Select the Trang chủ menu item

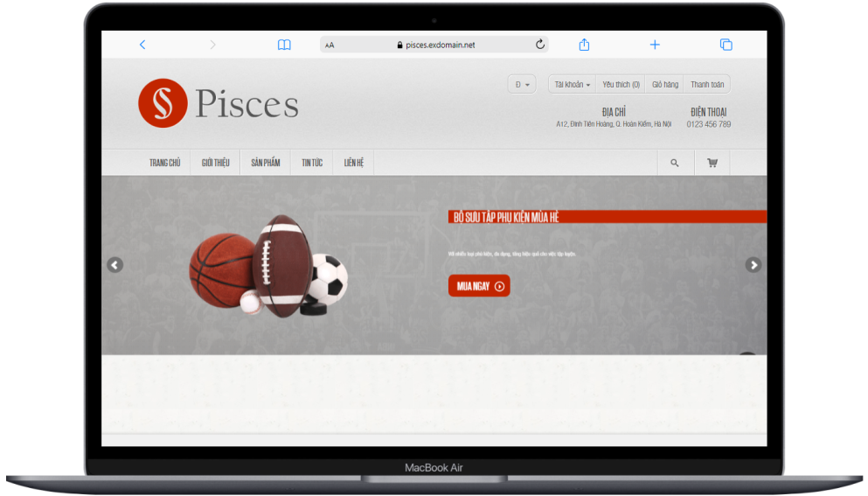point(165,163)
